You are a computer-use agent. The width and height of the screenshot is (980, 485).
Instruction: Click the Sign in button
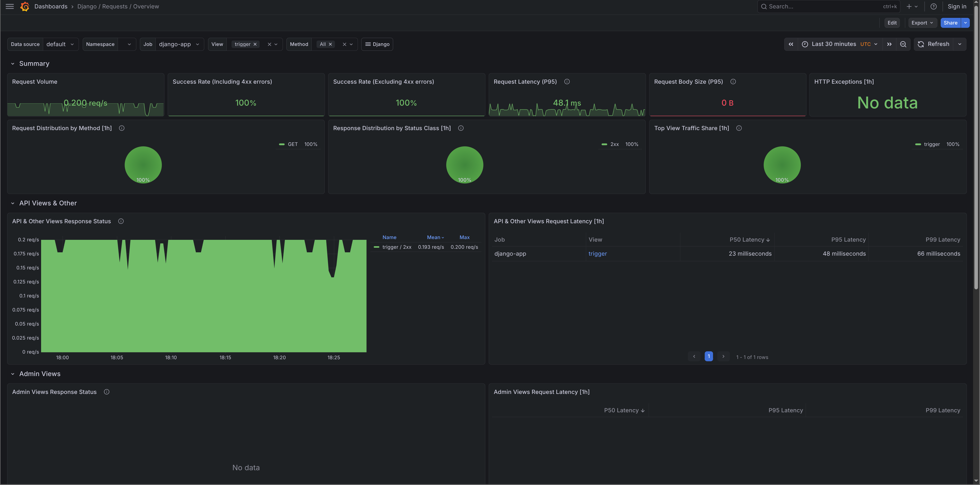tap(957, 6)
